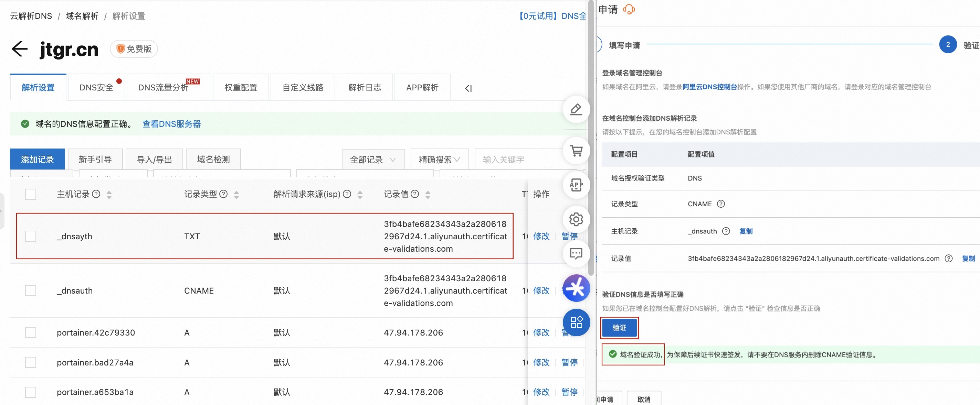Launch the AI assistant star button
The width and height of the screenshot is (980, 405).
pyautogui.click(x=576, y=288)
